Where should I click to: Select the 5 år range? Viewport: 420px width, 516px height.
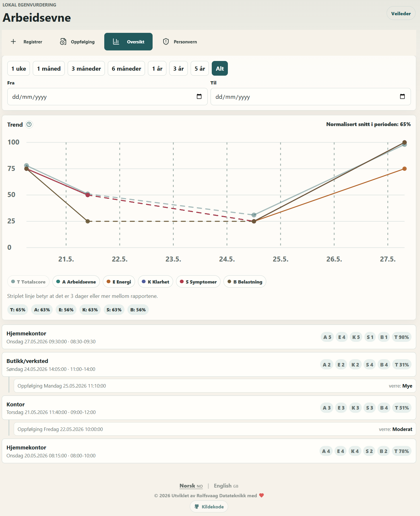[x=200, y=68]
